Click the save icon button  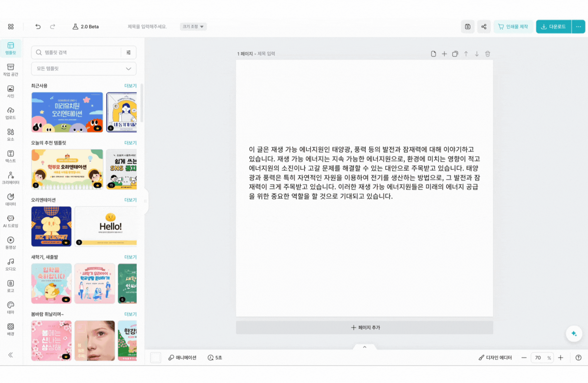pos(468,27)
